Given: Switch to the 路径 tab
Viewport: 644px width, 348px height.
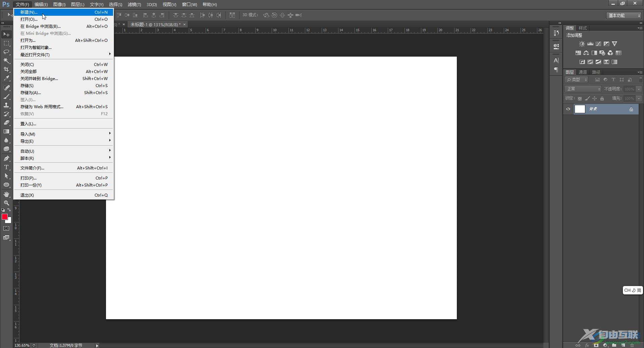Looking at the screenshot, I should coord(596,72).
